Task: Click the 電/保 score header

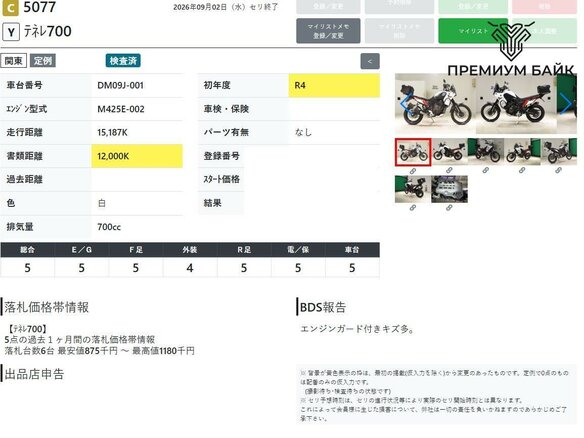Action: (298, 250)
